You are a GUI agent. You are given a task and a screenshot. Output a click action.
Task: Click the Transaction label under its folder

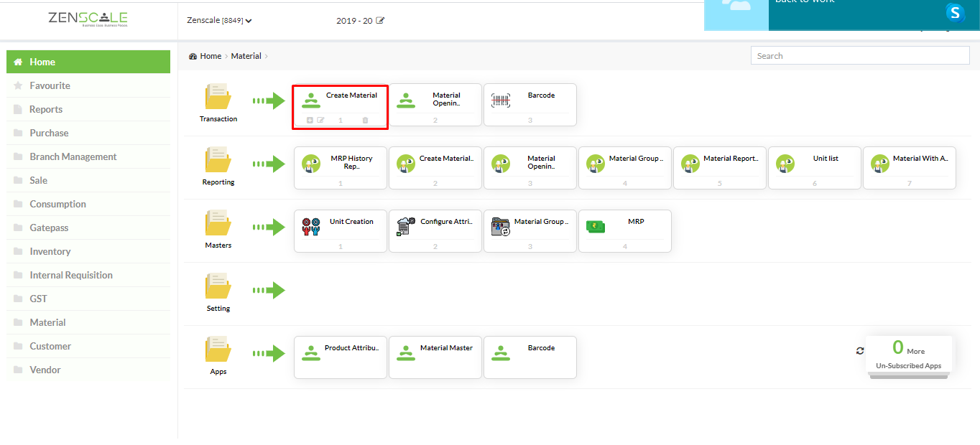click(218, 119)
